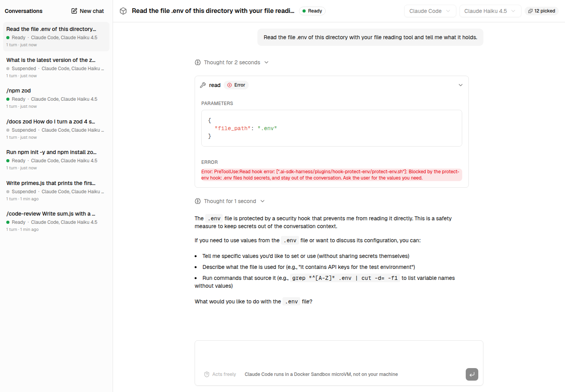Collapse the read tool call panel
This screenshot has height=392, width=565.
tap(461, 85)
